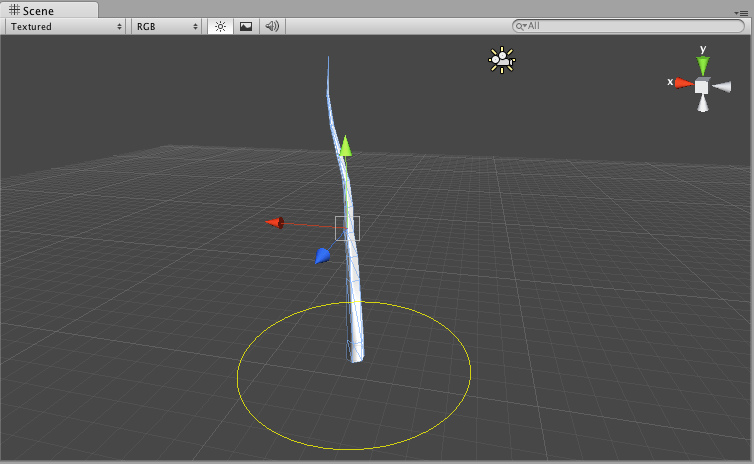Click the scene search field
The height and width of the screenshot is (464, 754).
(628, 26)
